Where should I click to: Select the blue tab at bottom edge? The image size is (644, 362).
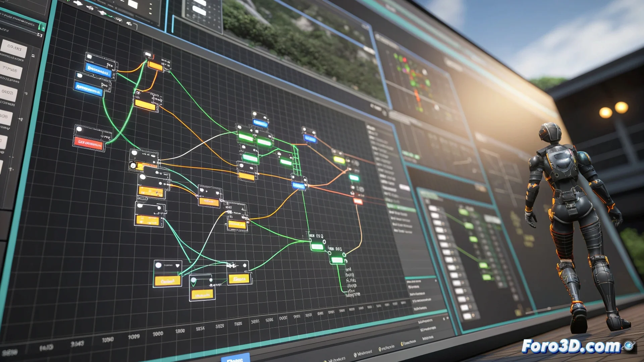click(235, 358)
